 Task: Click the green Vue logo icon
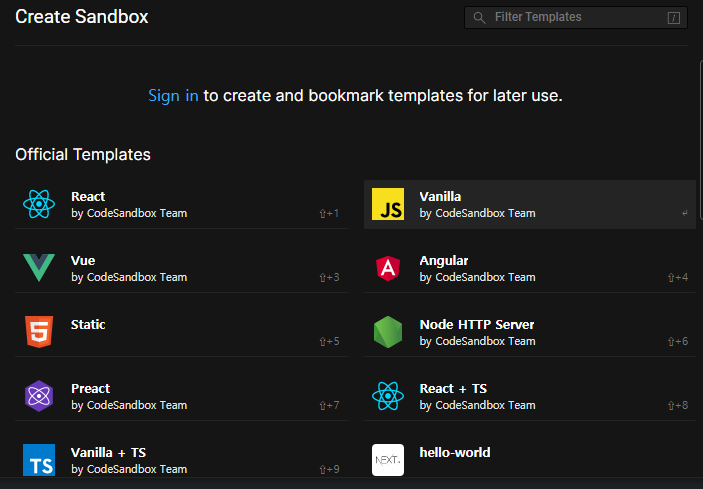(39, 268)
